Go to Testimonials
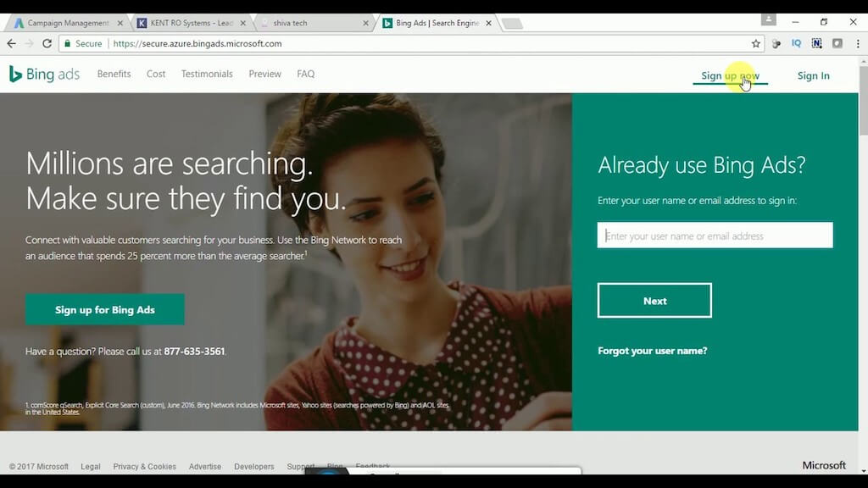868x488 pixels. 207,75
